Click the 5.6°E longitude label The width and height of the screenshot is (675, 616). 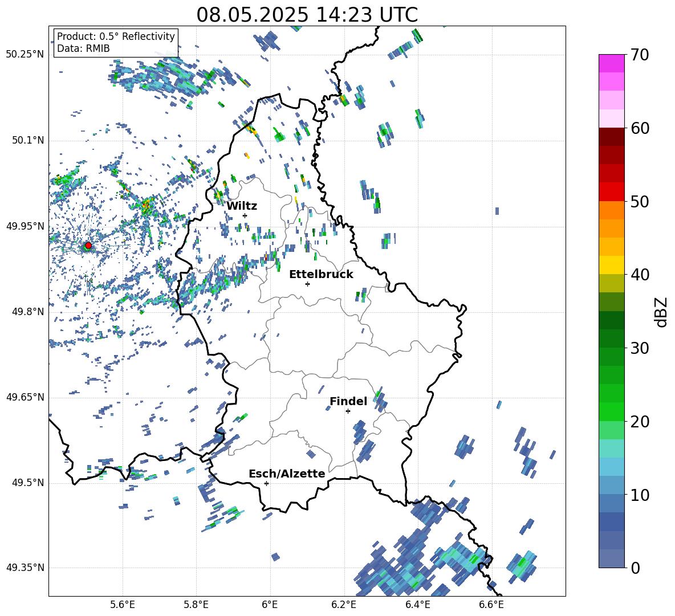pyautogui.click(x=123, y=605)
